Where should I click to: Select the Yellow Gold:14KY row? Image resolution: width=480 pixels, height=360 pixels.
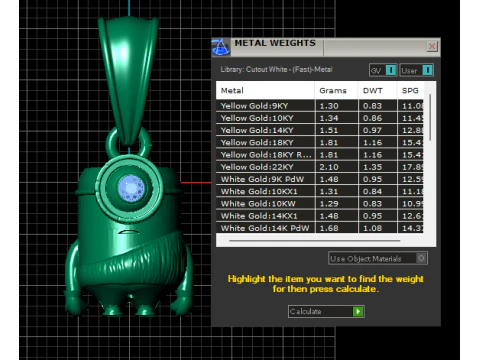pos(320,130)
